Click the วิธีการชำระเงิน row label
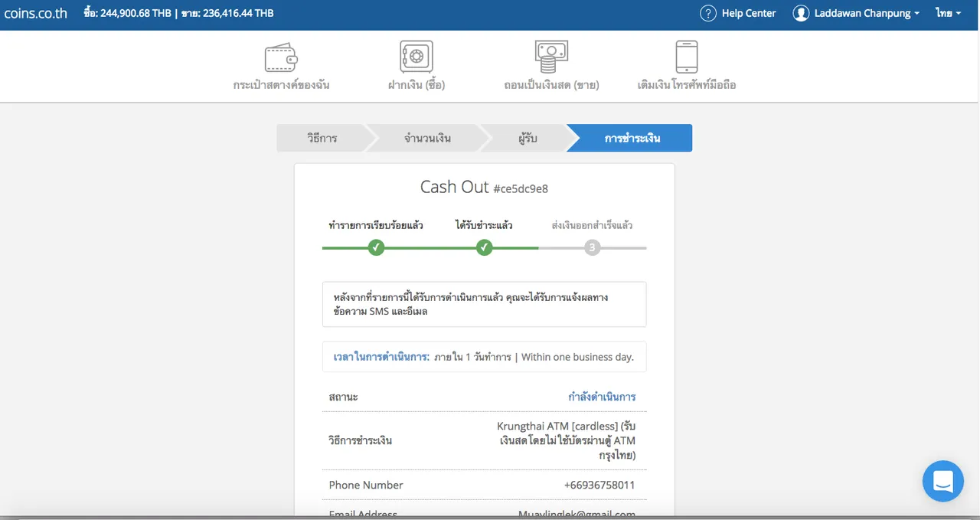 [x=360, y=440]
